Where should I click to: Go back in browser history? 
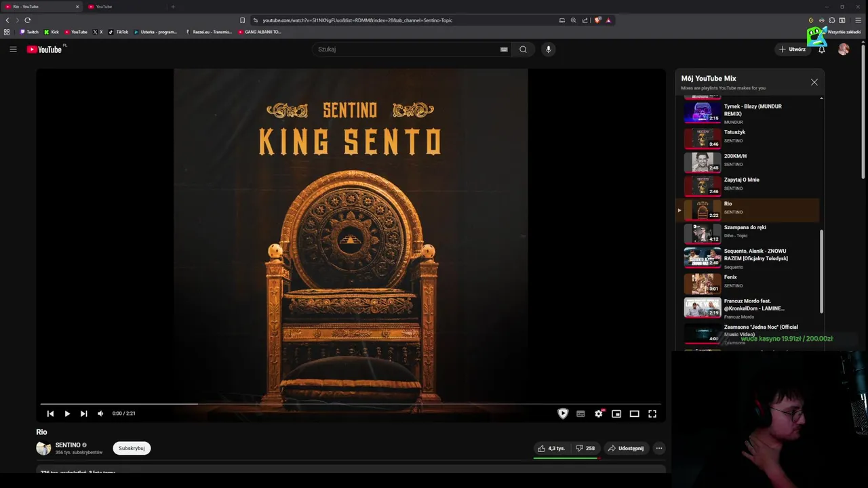(7, 20)
